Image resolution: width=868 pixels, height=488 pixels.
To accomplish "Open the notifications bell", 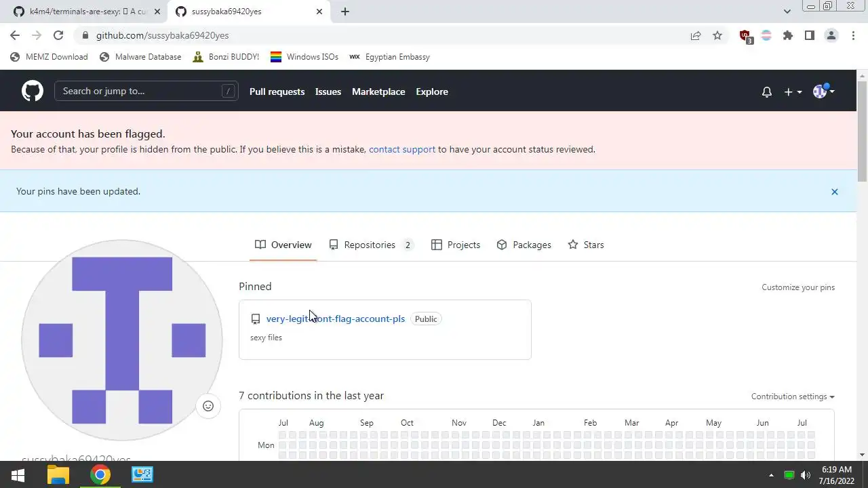I will (x=766, y=91).
